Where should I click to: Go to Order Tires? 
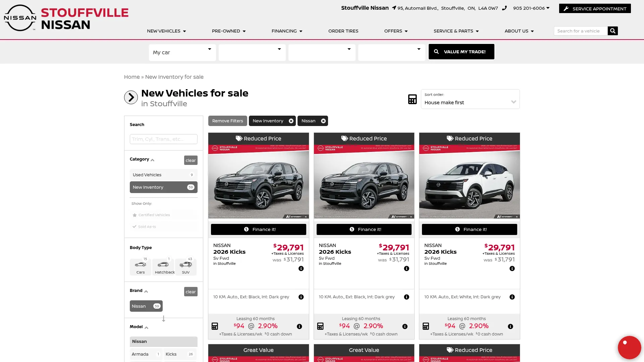coord(343,31)
